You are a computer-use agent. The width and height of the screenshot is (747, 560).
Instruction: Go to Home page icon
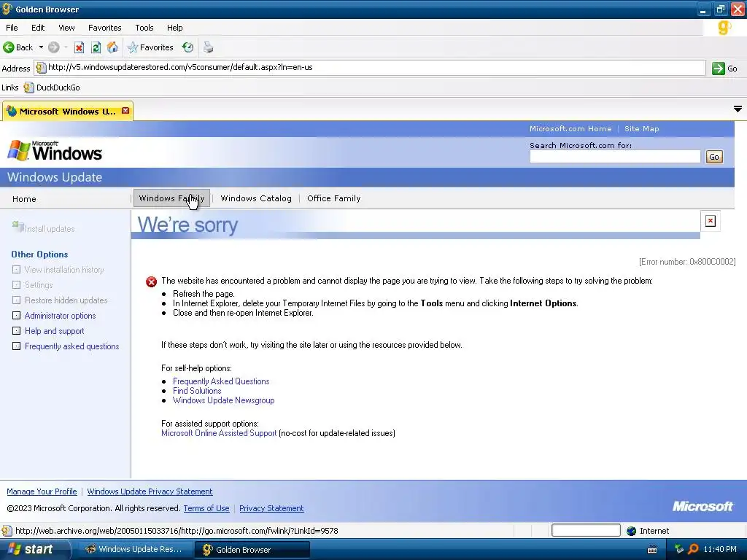(x=112, y=47)
